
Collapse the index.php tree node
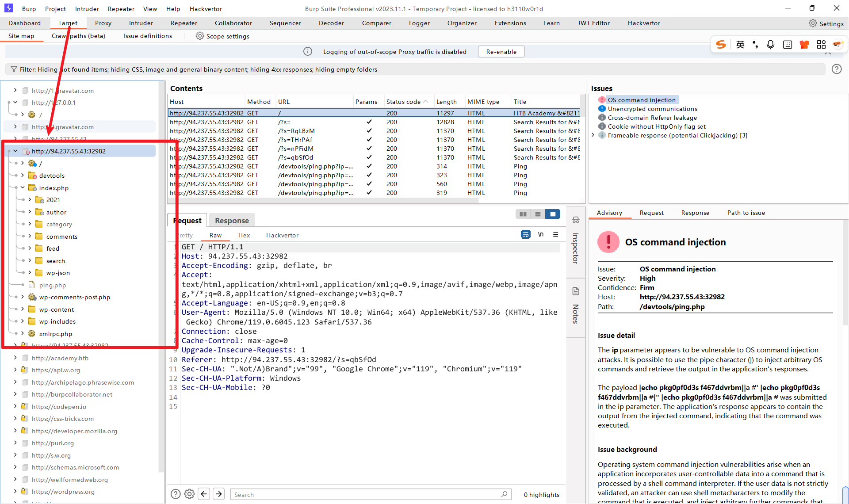point(23,187)
